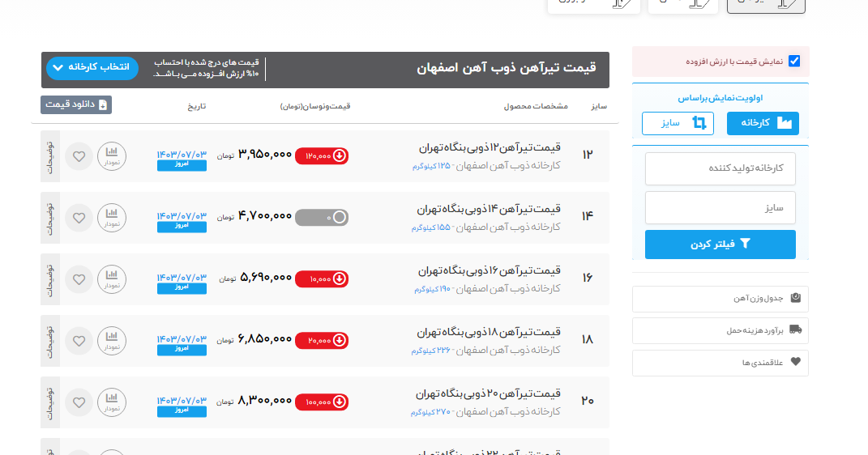Select factory priority display option
The image size is (868, 455).
[763, 123]
